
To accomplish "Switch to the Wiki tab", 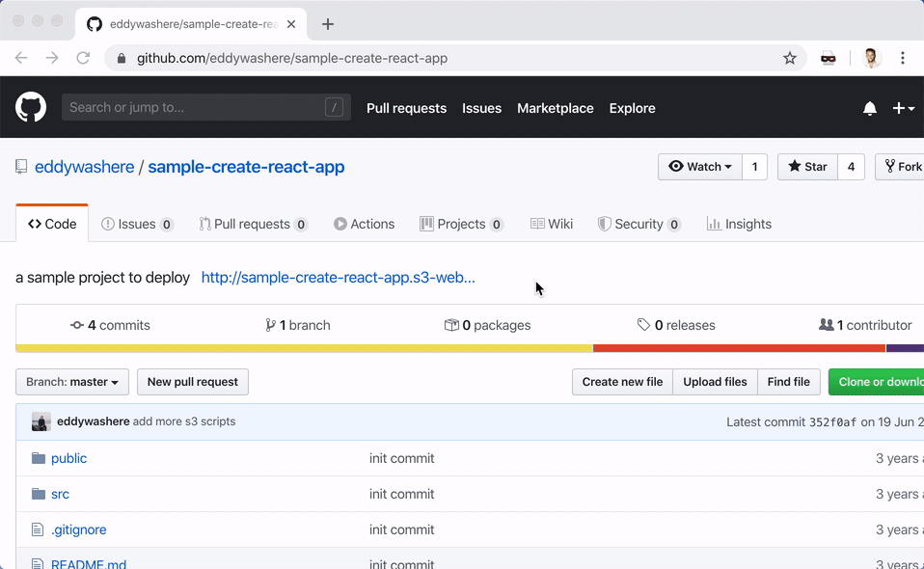I will pos(552,224).
